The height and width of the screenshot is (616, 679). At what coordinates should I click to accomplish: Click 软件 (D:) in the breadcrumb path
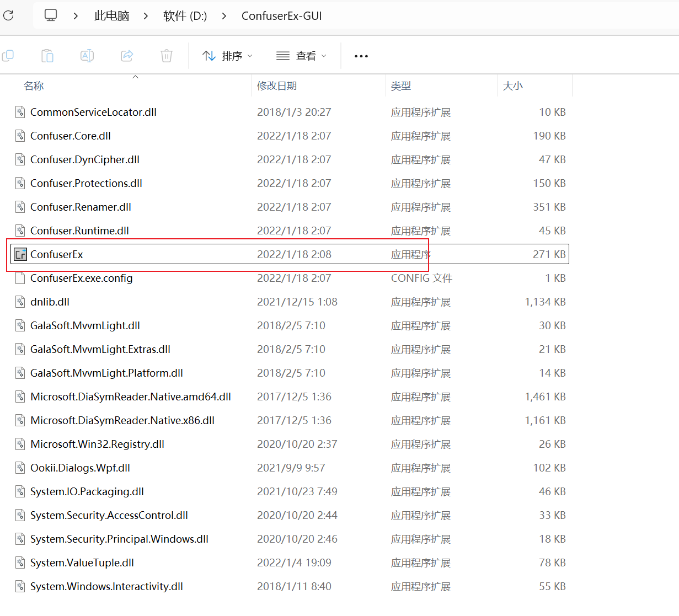(x=185, y=16)
